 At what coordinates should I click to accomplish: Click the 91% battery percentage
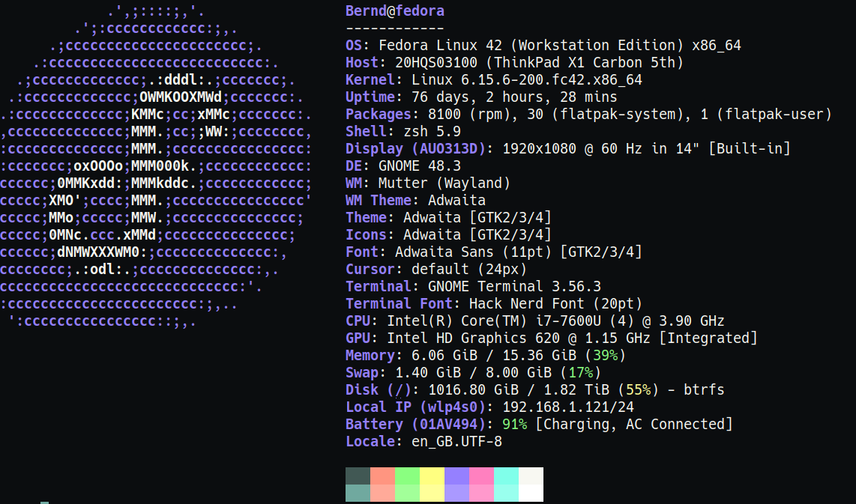514,425
